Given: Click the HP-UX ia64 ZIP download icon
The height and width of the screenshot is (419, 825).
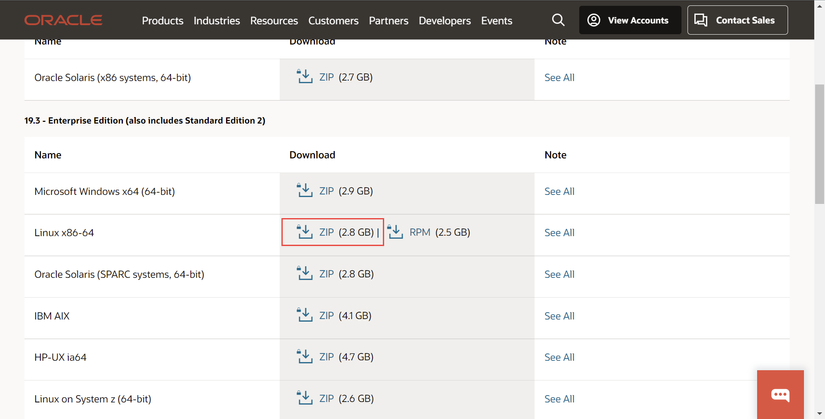Looking at the screenshot, I should (x=305, y=357).
